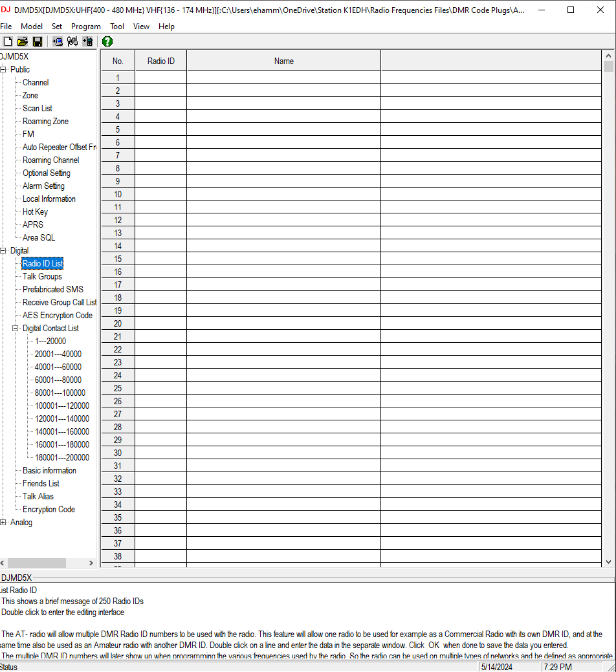Read data from radio to computer
The width and height of the screenshot is (616, 672).
[57, 41]
